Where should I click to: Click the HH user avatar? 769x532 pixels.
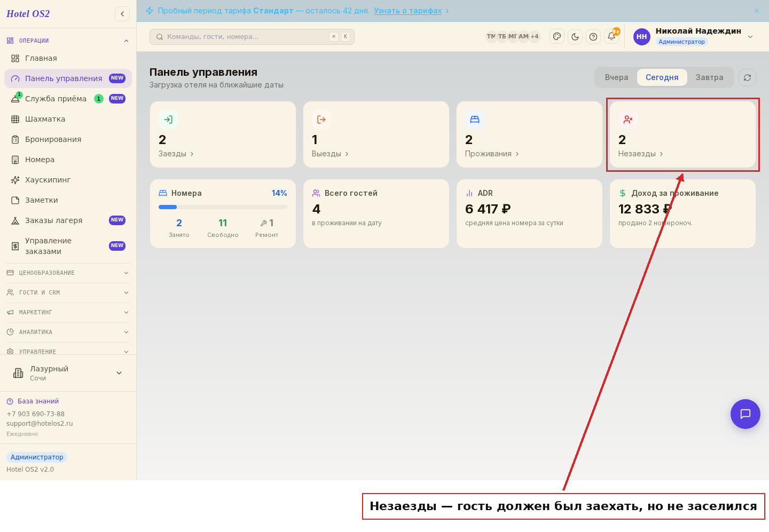tap(642, 37)
